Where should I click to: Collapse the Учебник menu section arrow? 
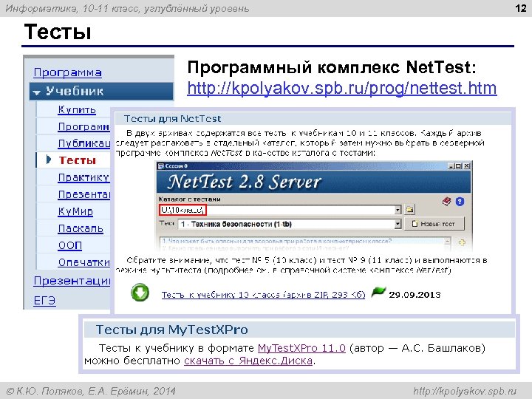point(37,92)
